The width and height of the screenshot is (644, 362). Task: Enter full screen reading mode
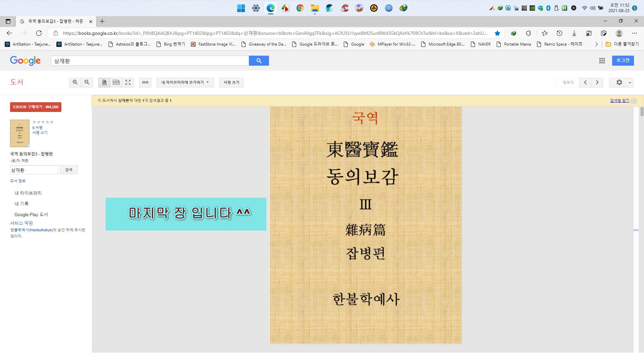tap(128, 82)
